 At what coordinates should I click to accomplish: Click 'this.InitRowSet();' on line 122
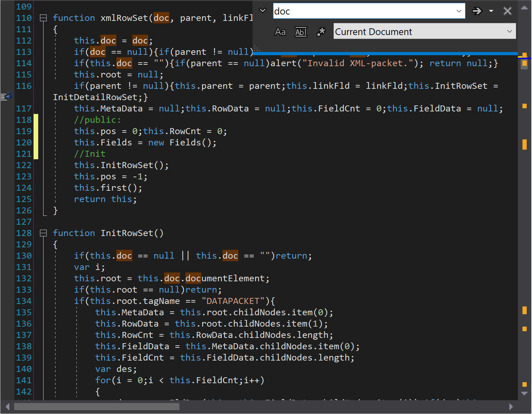[121, 165]
